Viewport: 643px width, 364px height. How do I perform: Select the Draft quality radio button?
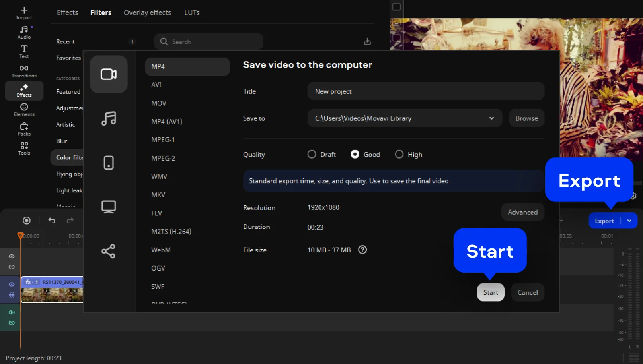point(312,154)
